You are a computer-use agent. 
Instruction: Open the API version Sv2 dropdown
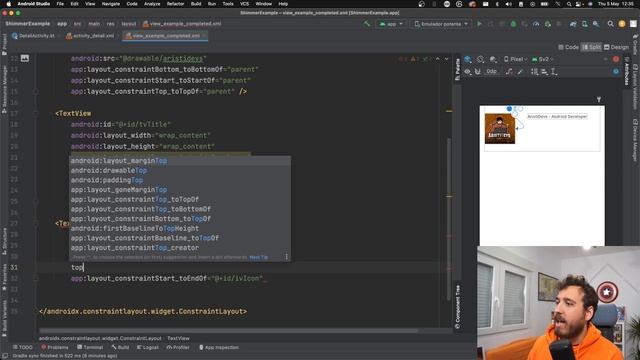coord(543,60)
